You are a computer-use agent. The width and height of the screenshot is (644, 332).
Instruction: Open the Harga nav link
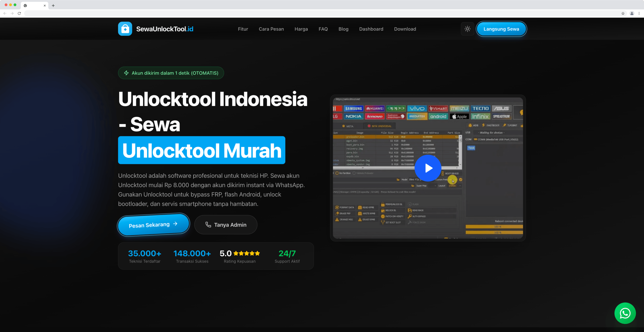301,29
